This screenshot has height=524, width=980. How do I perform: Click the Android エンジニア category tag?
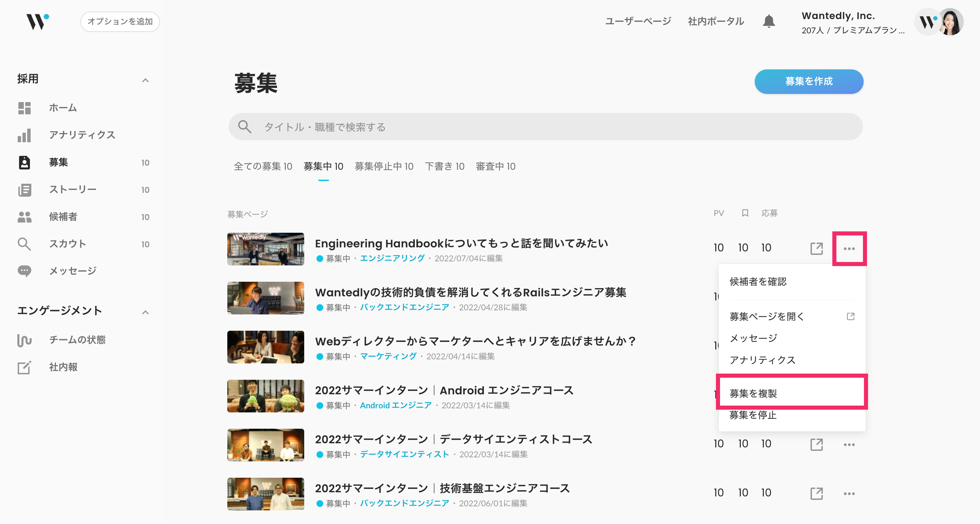click(396, 405)
